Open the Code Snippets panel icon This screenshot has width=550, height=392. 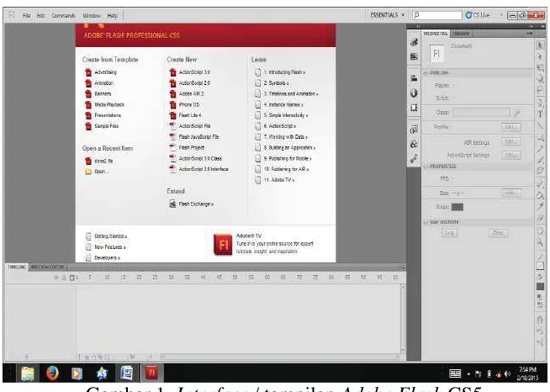tap(415, 130)
